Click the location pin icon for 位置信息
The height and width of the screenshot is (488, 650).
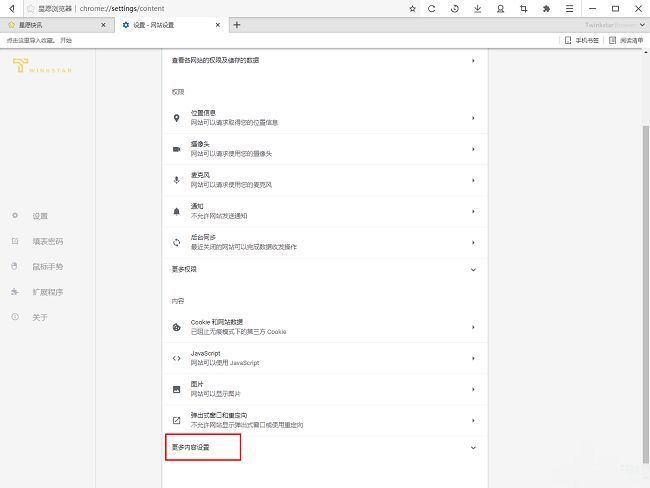point(177,118)
